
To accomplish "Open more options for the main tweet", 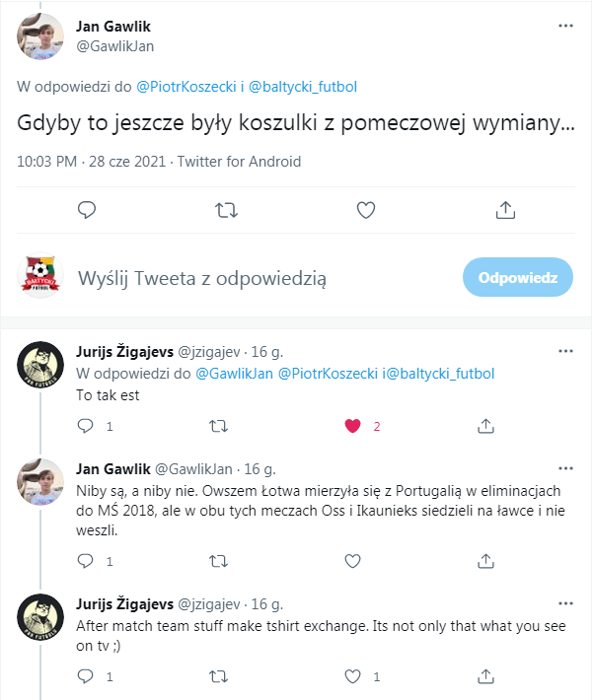I will [x=565, y=27].
